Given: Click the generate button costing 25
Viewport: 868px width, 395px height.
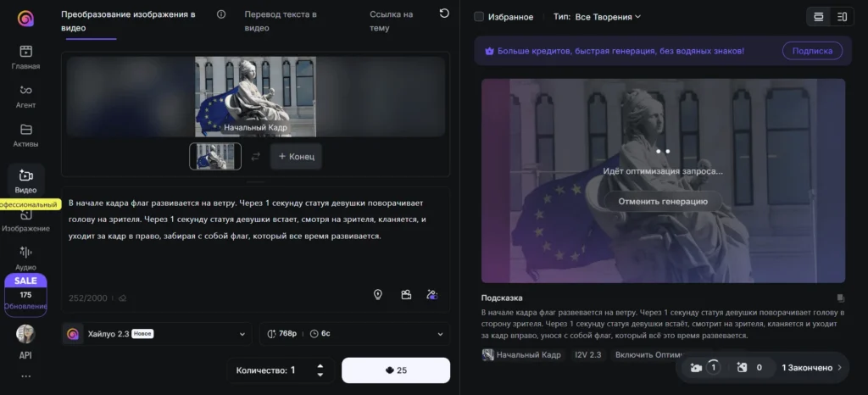Looking at the screenshot, I should [x=396, y=370].
